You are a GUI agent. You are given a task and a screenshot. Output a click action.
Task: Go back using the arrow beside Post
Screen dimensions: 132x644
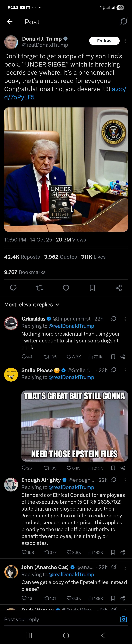pos(10,22)
